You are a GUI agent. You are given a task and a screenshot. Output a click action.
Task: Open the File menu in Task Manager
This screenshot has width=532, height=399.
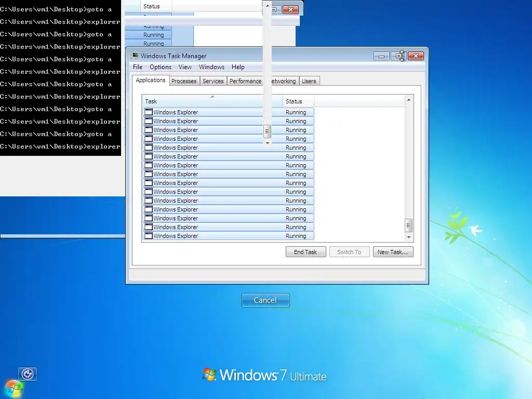click(137, 67)
